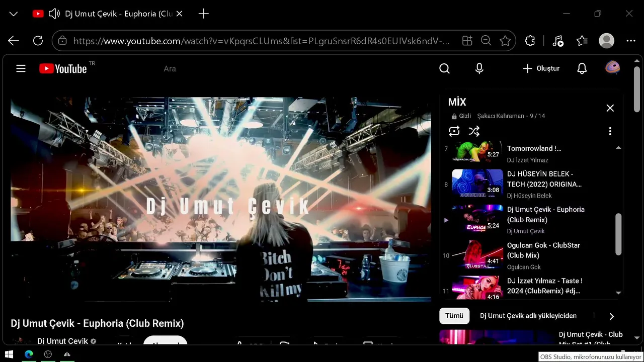This screenshot has height=362, width=644.
Task: Click the playlist panel scrollbar thumb
Action: pos(618,234)
